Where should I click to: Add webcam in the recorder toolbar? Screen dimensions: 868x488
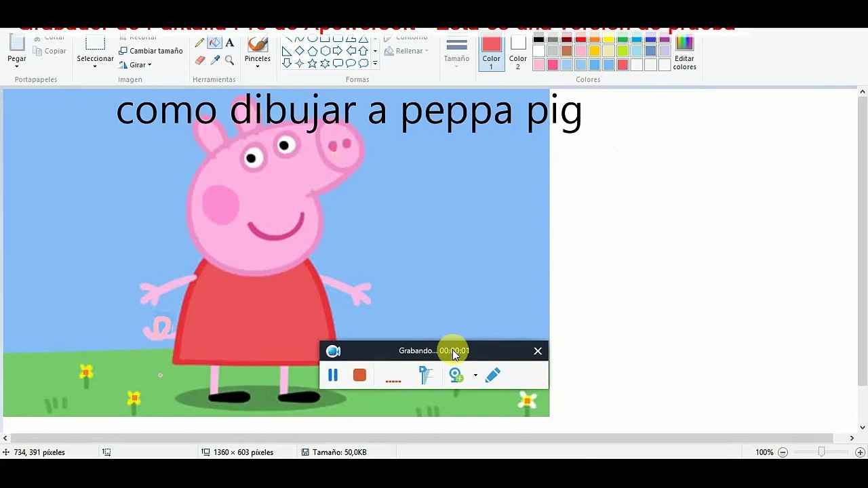click(x=456, y=375)
